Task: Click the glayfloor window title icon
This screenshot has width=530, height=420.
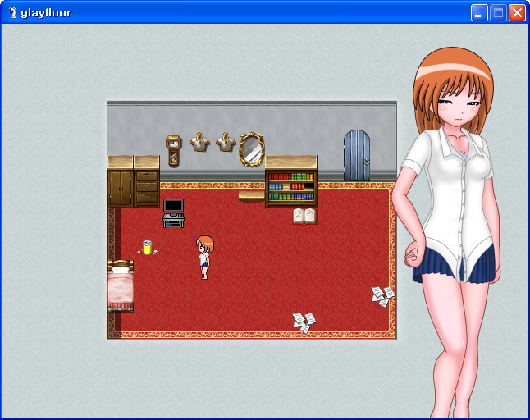Action: pos(12,12)
